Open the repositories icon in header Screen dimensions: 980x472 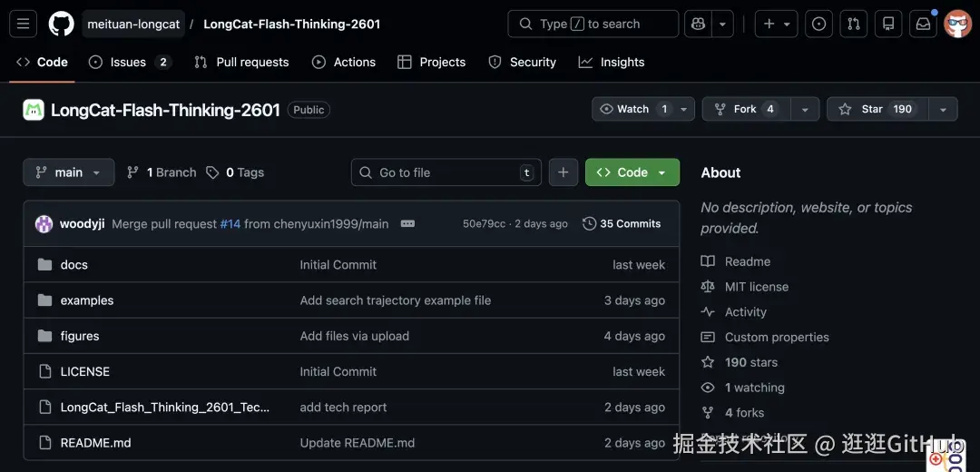(888, 24)
